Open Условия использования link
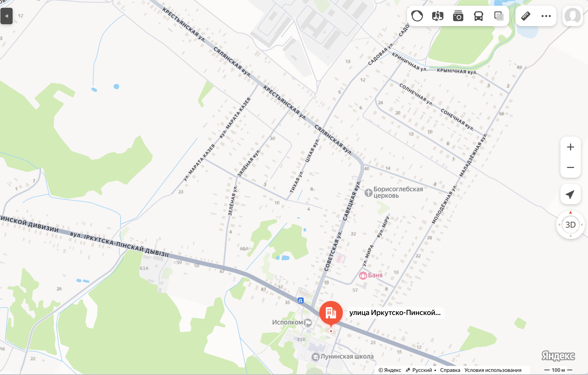The height and width of the screenshot is (375, 588). coord(493,370)
